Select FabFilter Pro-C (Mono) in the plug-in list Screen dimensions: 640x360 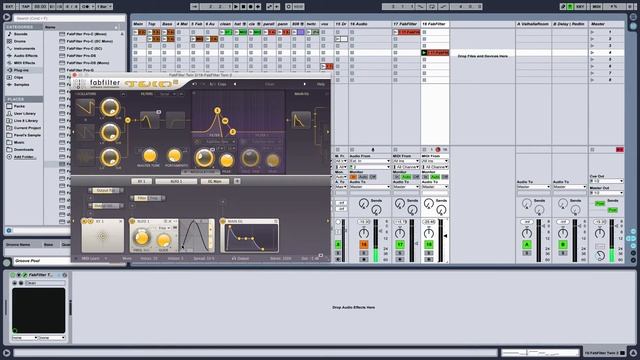tap(87, 34)
